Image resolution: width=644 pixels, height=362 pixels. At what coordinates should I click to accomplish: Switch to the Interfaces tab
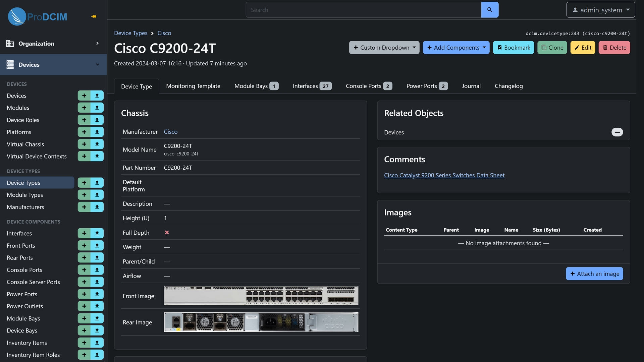(312, 86)
